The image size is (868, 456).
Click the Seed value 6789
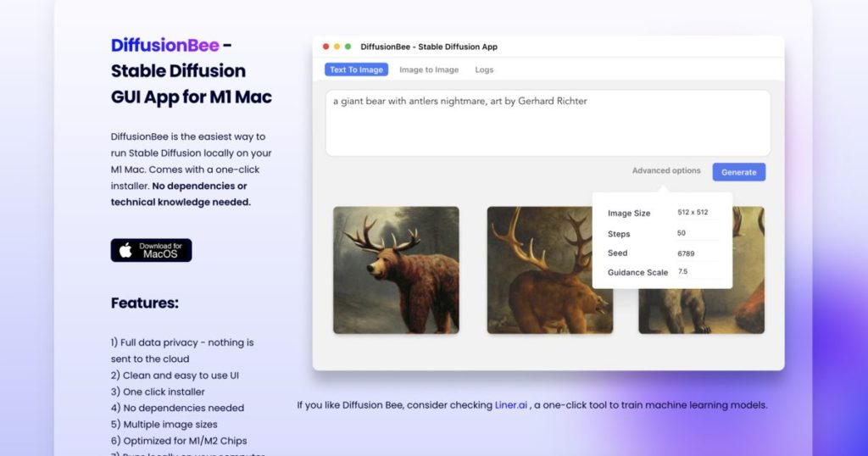coord(686,253)
